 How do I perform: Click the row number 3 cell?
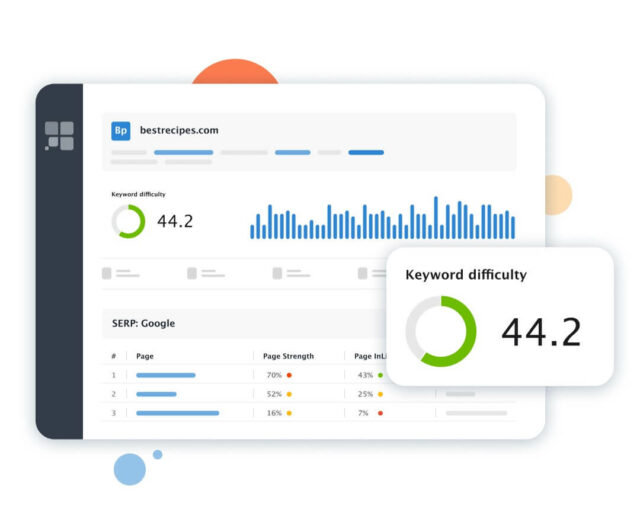[114, 413]
